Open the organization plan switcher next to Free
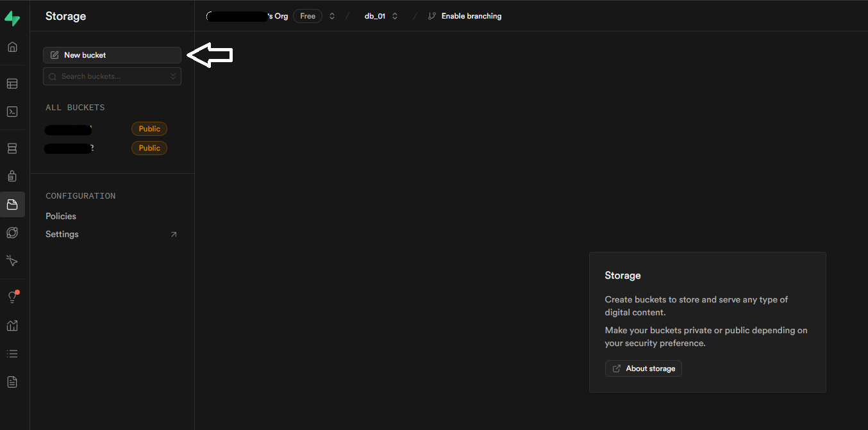Image resolution: width=868 pixels, height=430 pixels. pos(331,15)
